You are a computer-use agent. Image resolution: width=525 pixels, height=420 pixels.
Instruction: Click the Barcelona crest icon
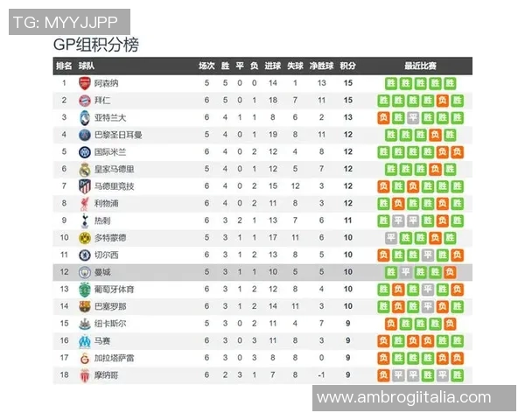84,306
